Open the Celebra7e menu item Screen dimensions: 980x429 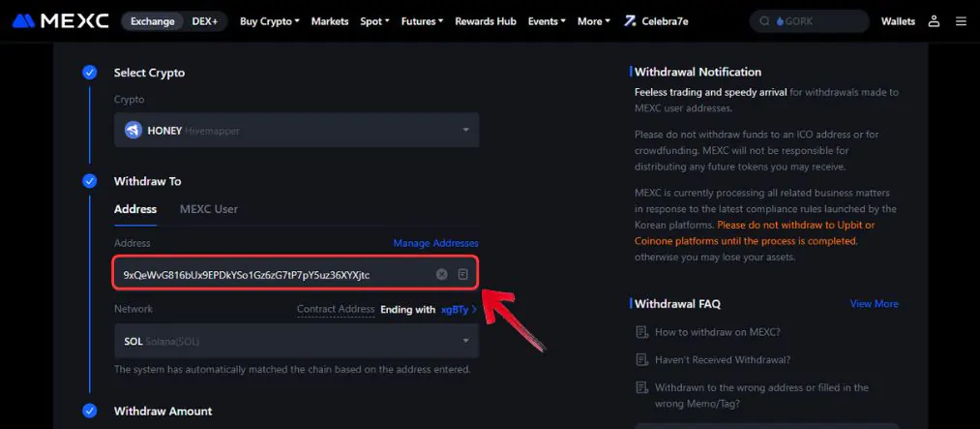tap(656, 21)
